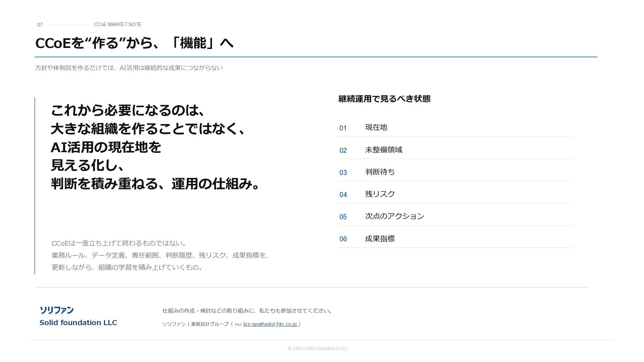The height and width of the screenshot is (362, 644).
Task: Select list row 未整備領域
Action: (x=455, y=150)
